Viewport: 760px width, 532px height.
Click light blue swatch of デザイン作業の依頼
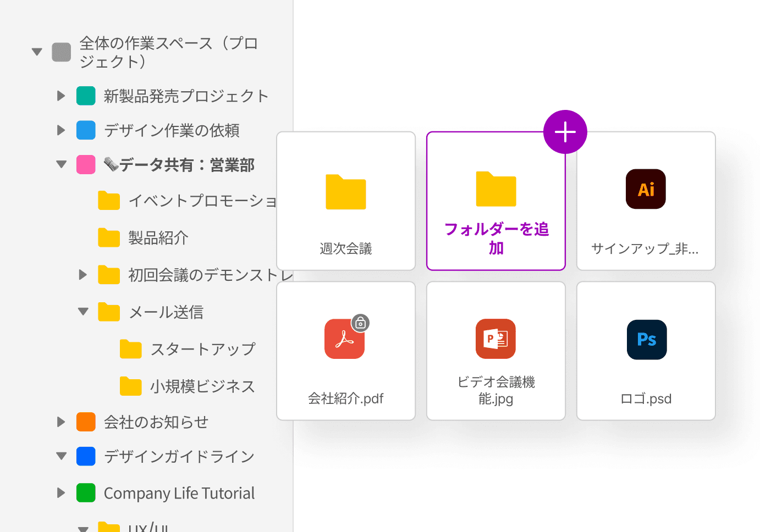tap(86, 130)
